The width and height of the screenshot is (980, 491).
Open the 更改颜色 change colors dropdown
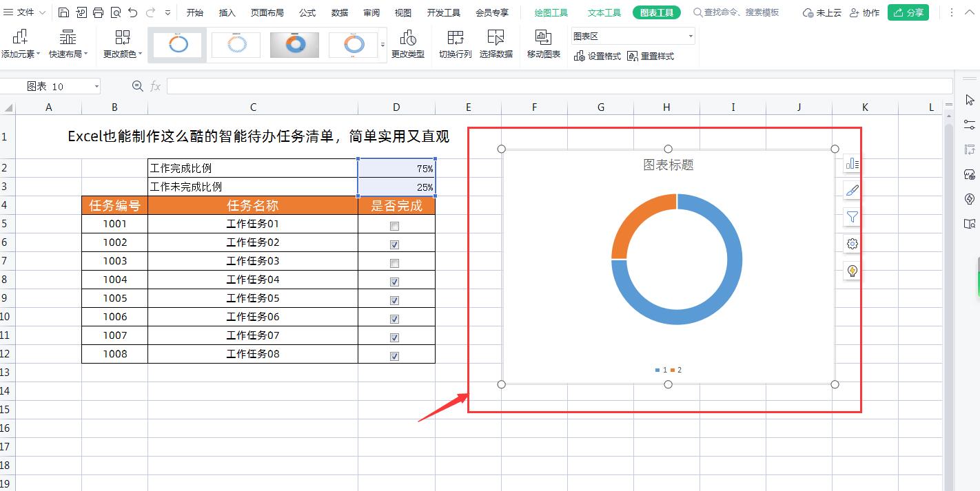123,43
